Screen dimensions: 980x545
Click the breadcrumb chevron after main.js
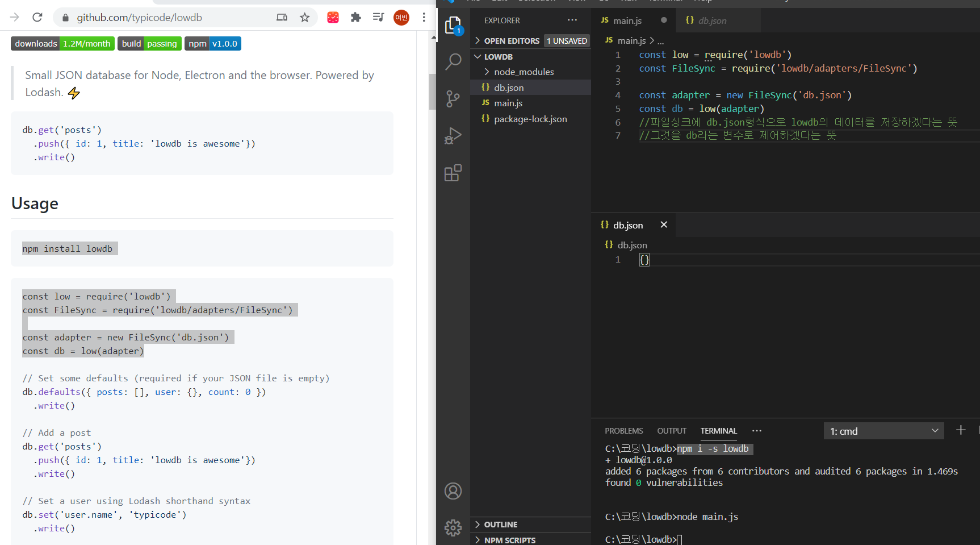coord(652,40)
